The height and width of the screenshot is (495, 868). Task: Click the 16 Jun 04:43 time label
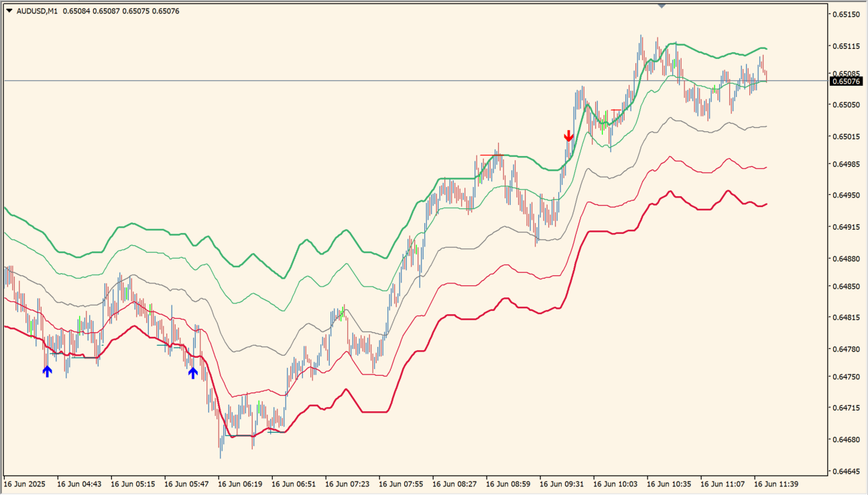(x=80, y=483)
